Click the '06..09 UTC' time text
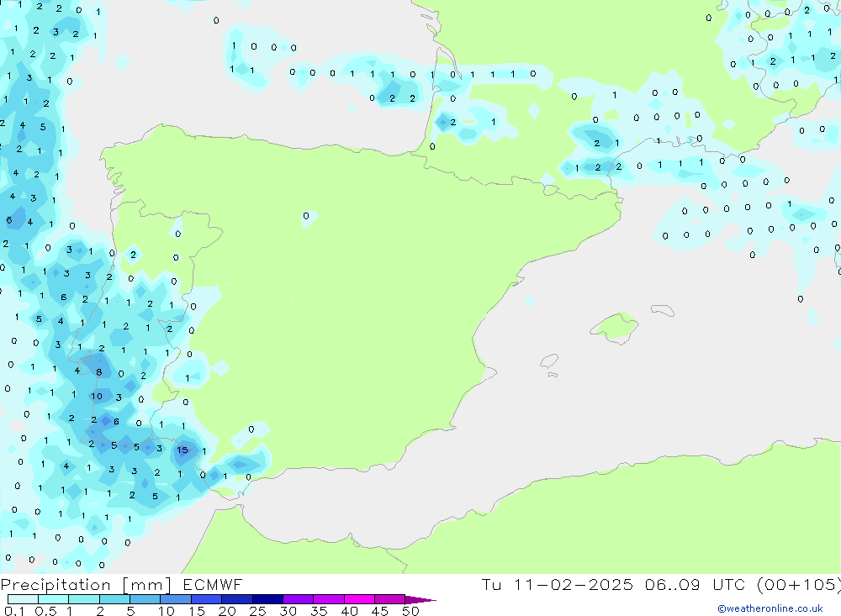Screen dimensions: 841x616 tap(697, 584)
